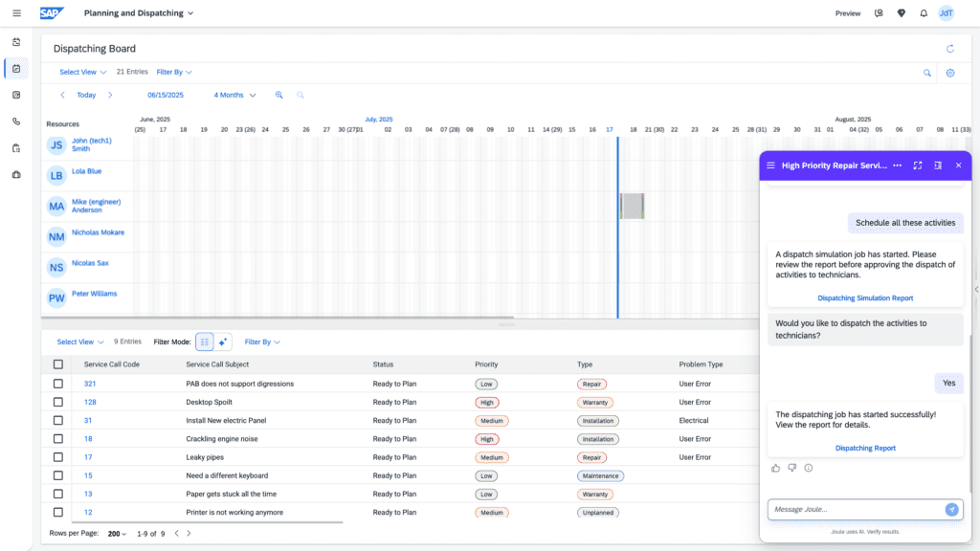The image size is (980, 551).
Task: Open the Rows per Page dropdown
Action: [x=118, y=534]
